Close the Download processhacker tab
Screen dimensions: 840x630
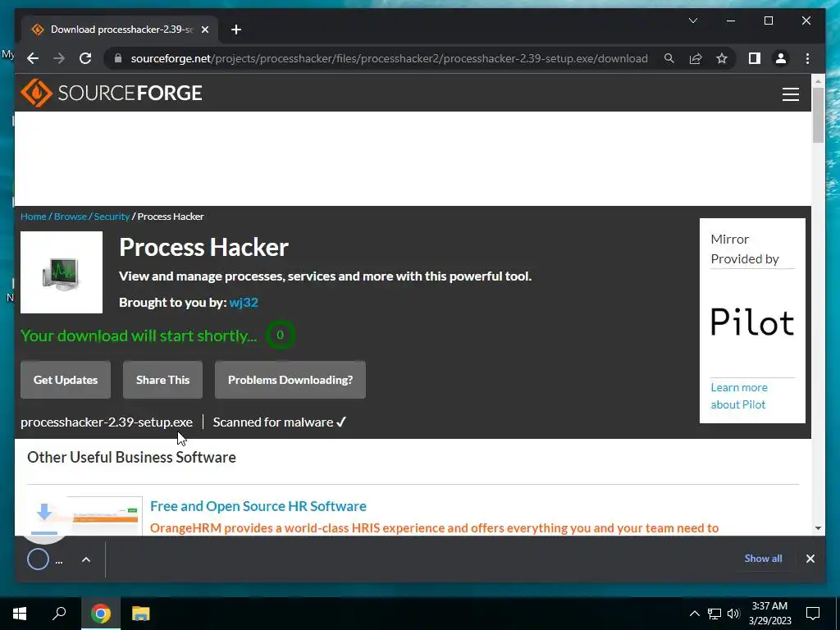(x=204, y=30)
